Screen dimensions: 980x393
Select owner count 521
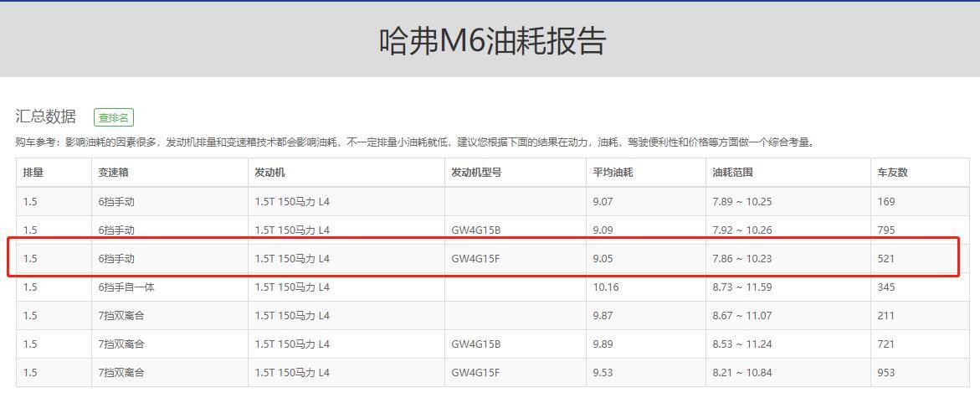tap(886, 258)
